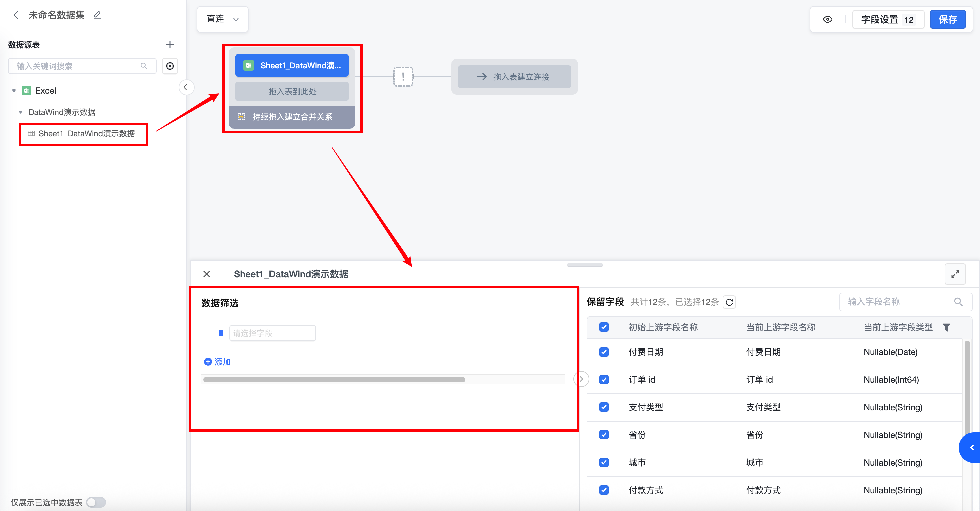
Task: Select Sheet1_DataWind演示数据 in the source tree
Action: (x=86, y=134)
